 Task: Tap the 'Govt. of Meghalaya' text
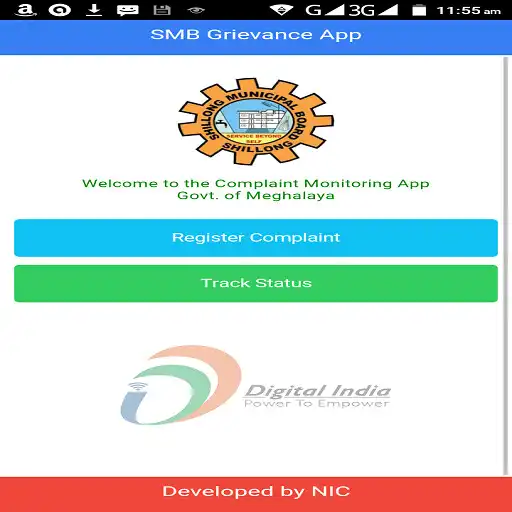click(x=256, y=195)
